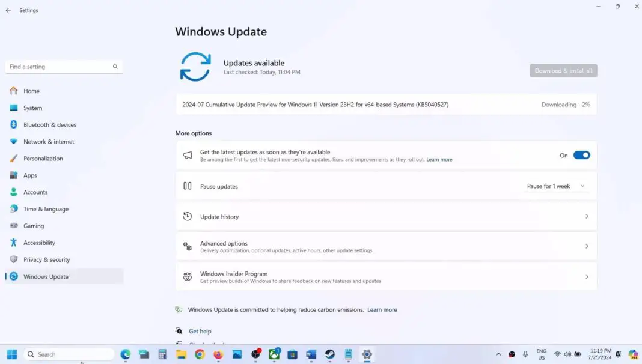
Task: Launch OBS Studio from the taskbar
Action: 256,355
